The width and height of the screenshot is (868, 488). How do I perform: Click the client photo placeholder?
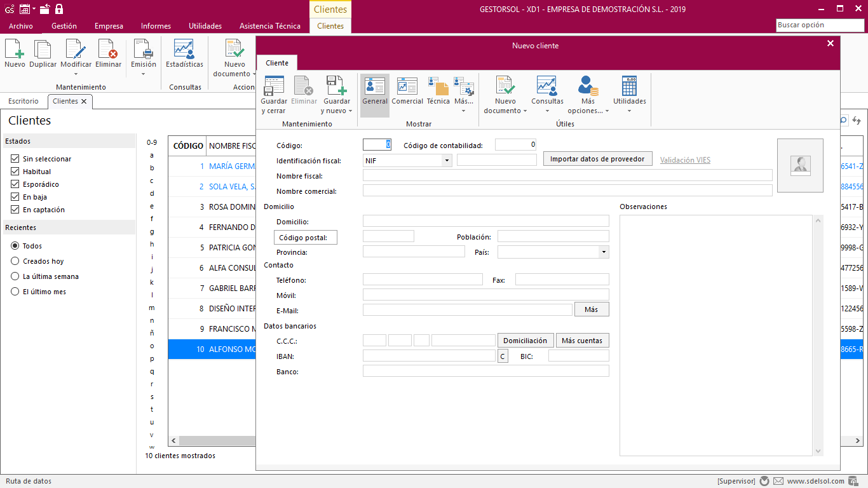coord(800,165)
